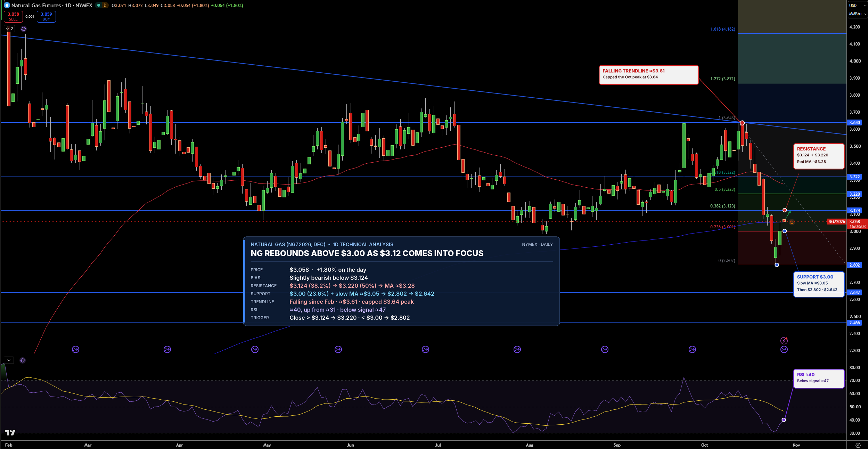Image resolution: width=868 pixels, height=449 pixels.
Task: Open symbol search via Natural Gas Futures title
Action: (52, 5)
